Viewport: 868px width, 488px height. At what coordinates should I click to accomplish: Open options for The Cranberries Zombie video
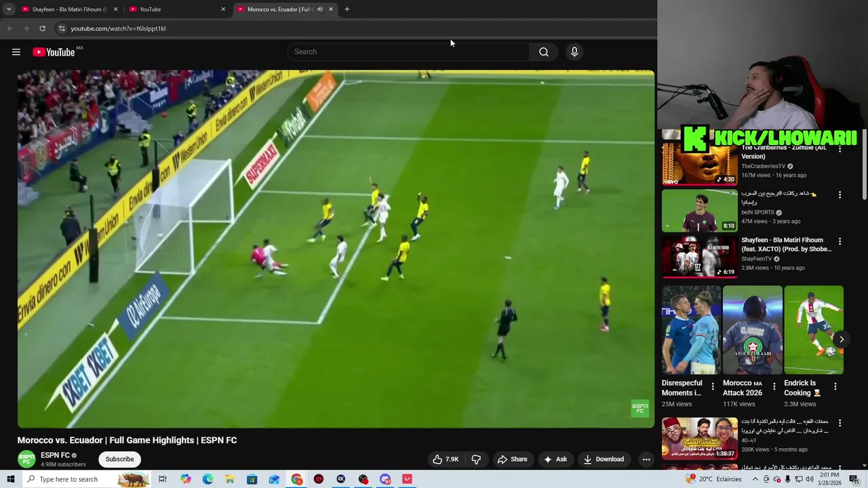840,148
